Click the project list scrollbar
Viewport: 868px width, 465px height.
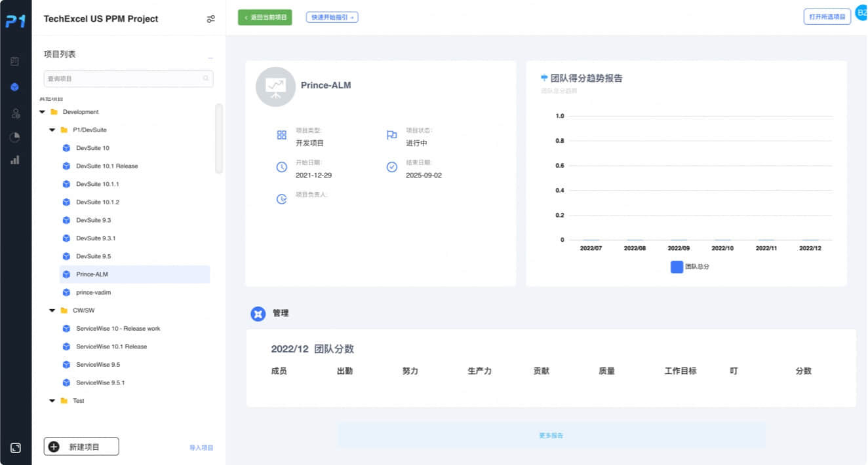pyautogui.click(x=219, y=139)
